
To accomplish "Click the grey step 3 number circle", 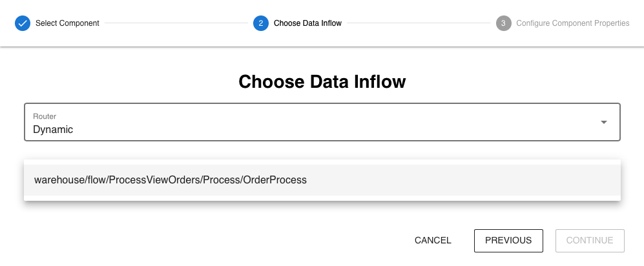I will pyautogui.click(x=504, y=23).
